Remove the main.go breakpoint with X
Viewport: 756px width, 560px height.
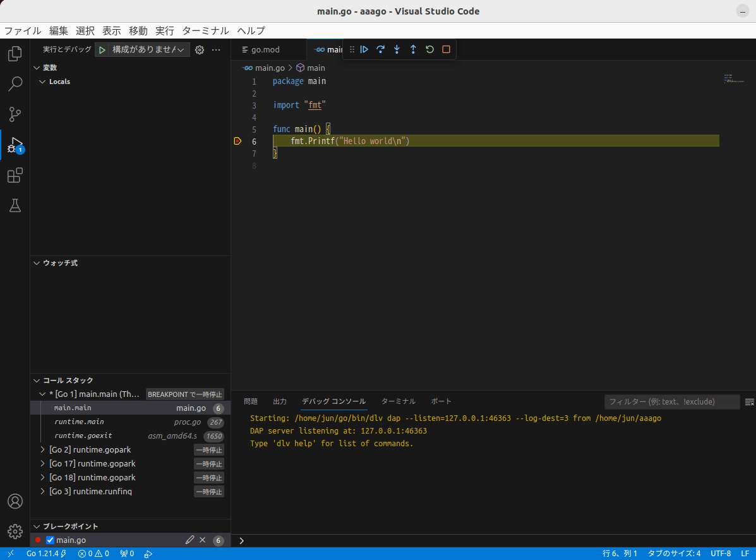pyautogui.click(x=203, y=540)
